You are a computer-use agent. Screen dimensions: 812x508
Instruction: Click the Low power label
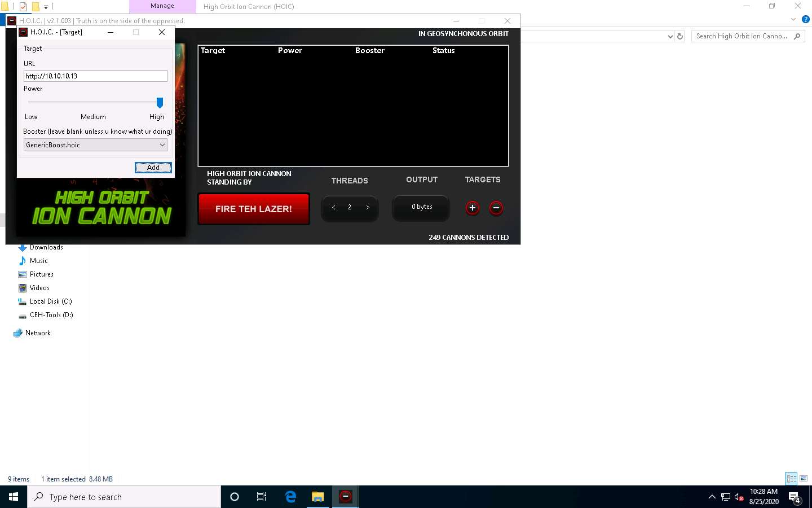[31, 117]
